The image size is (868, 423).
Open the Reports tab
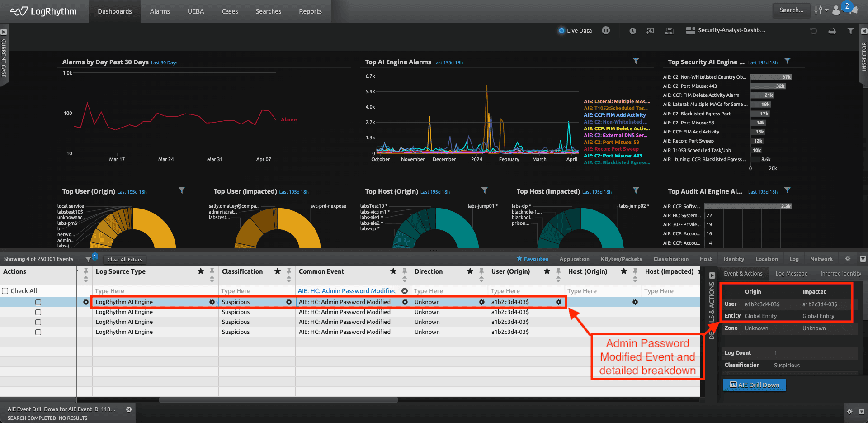coord(310,11)
